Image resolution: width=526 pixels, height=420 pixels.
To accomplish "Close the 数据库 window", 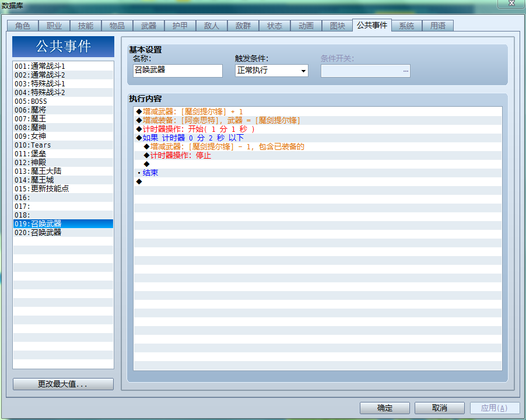I will tap(511, 3).
